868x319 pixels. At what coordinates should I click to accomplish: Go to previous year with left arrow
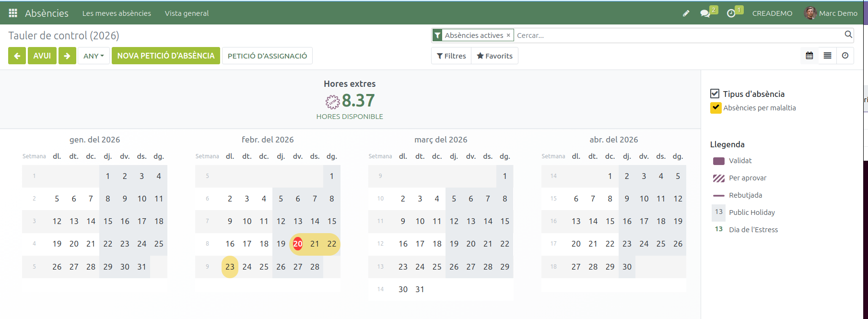tap(17, 56)
